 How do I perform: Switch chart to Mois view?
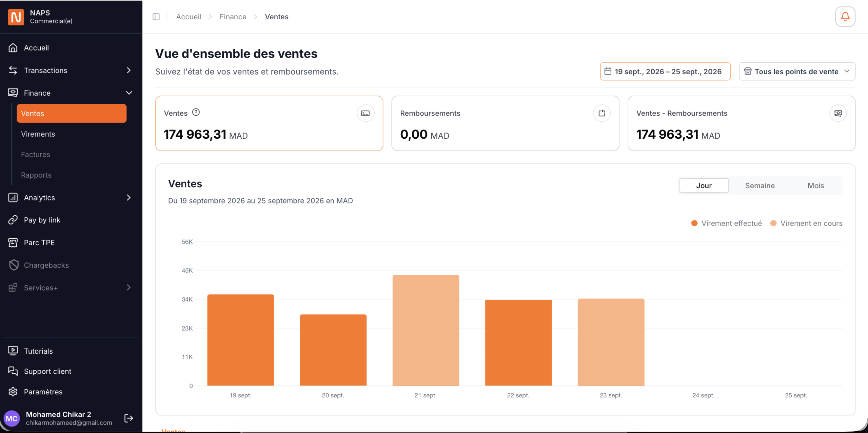coord(815,185)
